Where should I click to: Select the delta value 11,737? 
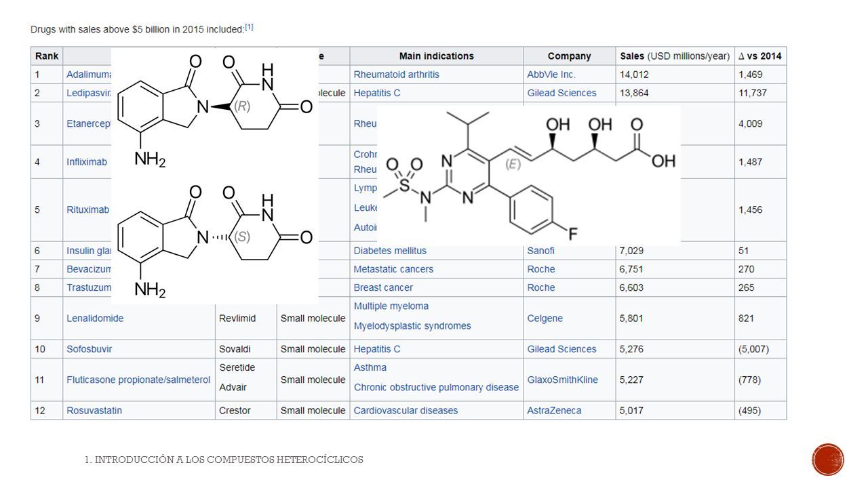pos(753,93)
